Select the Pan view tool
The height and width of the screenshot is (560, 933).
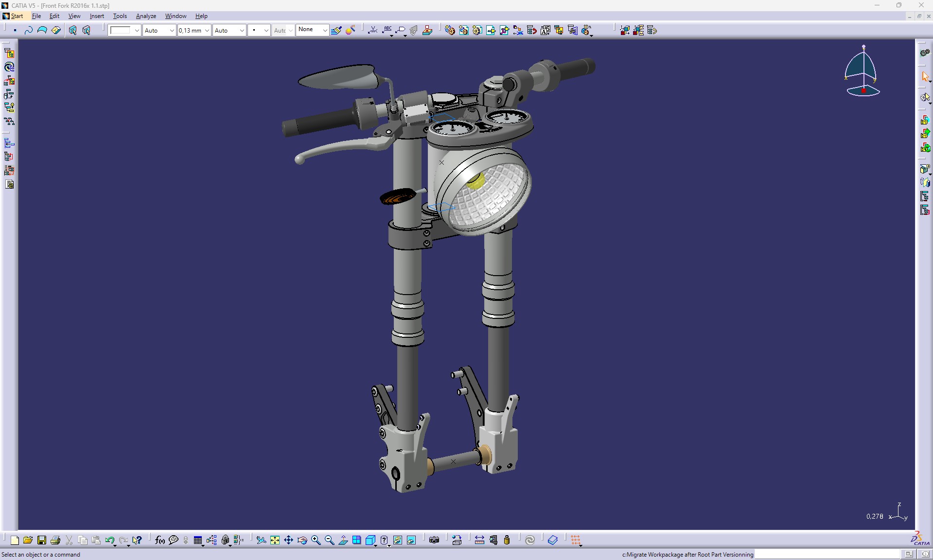click(x=289, y=540)
